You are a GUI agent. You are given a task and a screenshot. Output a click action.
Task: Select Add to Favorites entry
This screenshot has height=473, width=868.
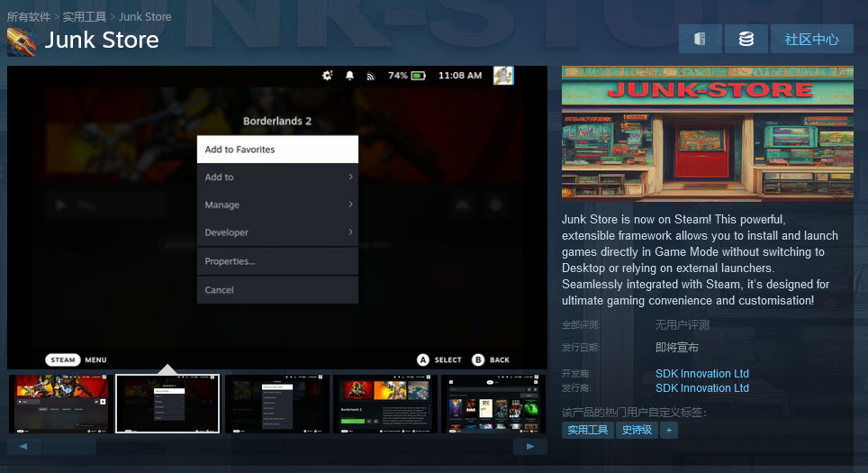click(277, 150)
